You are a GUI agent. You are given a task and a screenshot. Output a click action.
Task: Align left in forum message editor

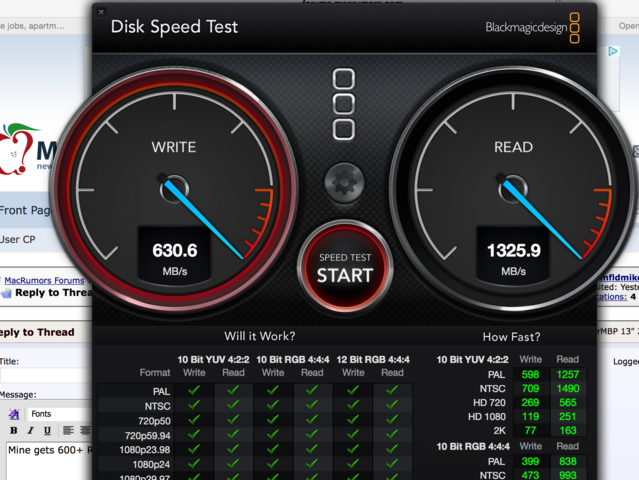(x=68, y=431)
